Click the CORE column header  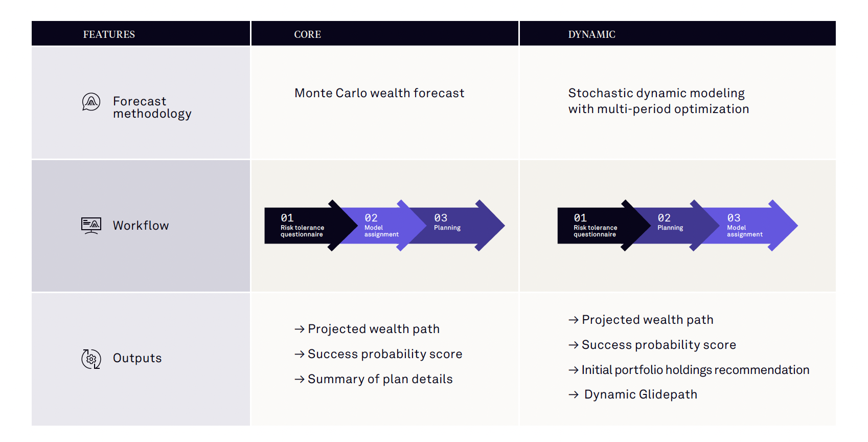[307, 34]
